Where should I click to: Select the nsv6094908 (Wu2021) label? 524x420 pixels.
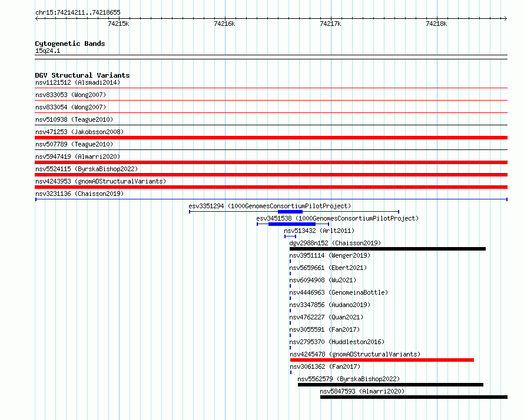click(323, 280)
